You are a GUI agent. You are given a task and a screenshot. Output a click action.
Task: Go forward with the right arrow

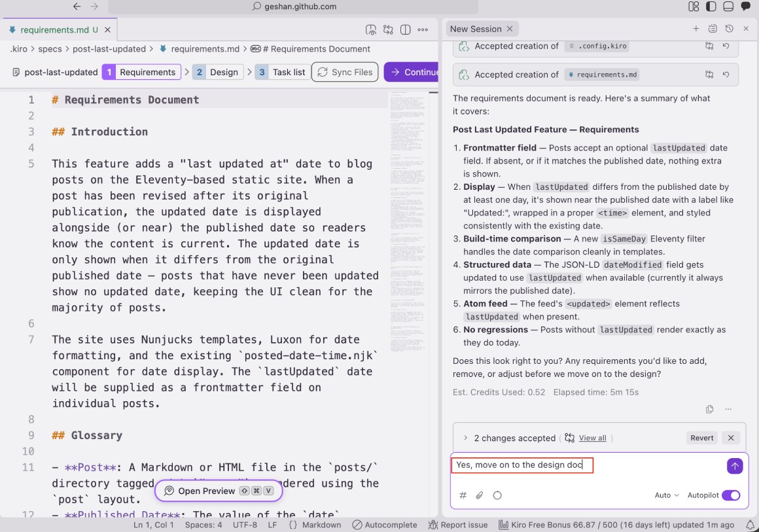[94, 7]
